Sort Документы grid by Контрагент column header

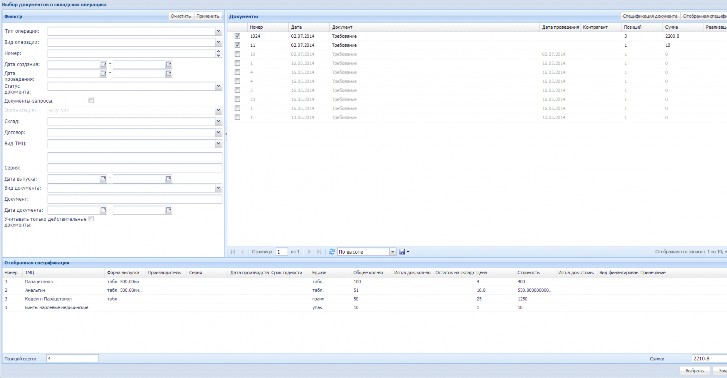click(x=601, y=27)
